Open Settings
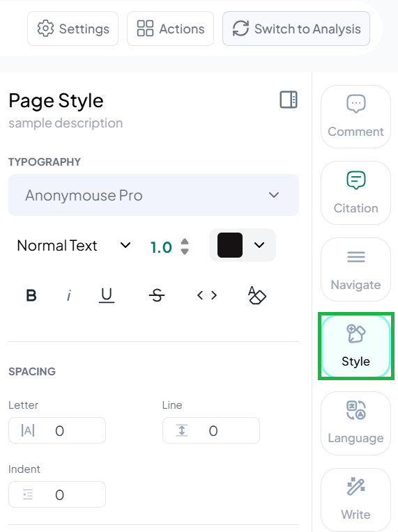This screenshot has height=532, width=398. (72, 29)
